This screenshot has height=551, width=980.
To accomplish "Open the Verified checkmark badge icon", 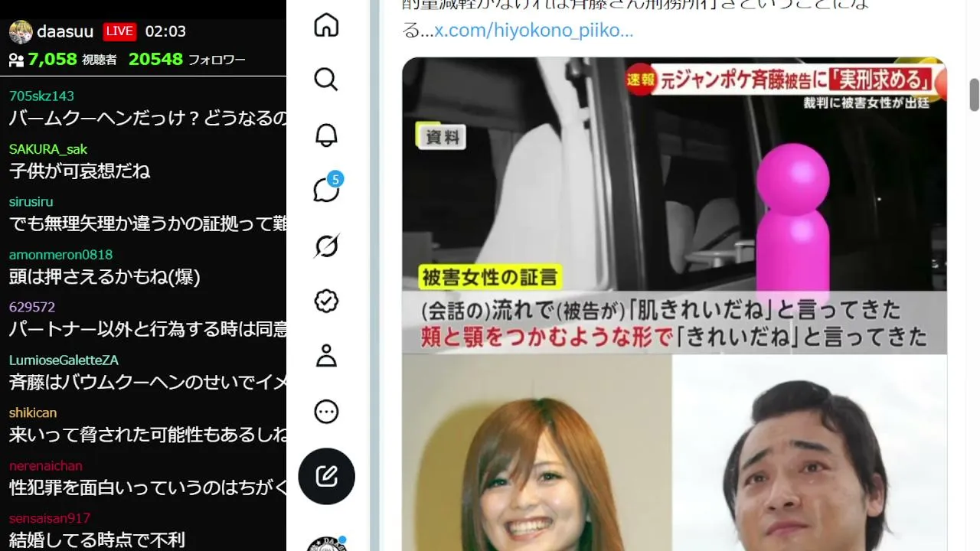I will (x=326, y=302).
